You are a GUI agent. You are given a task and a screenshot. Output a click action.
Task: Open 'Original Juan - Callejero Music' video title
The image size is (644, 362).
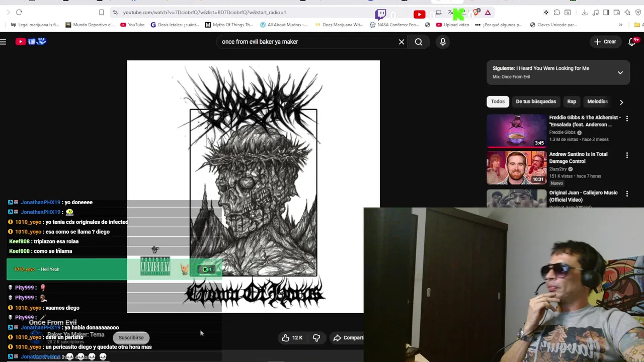click(584, 196)
